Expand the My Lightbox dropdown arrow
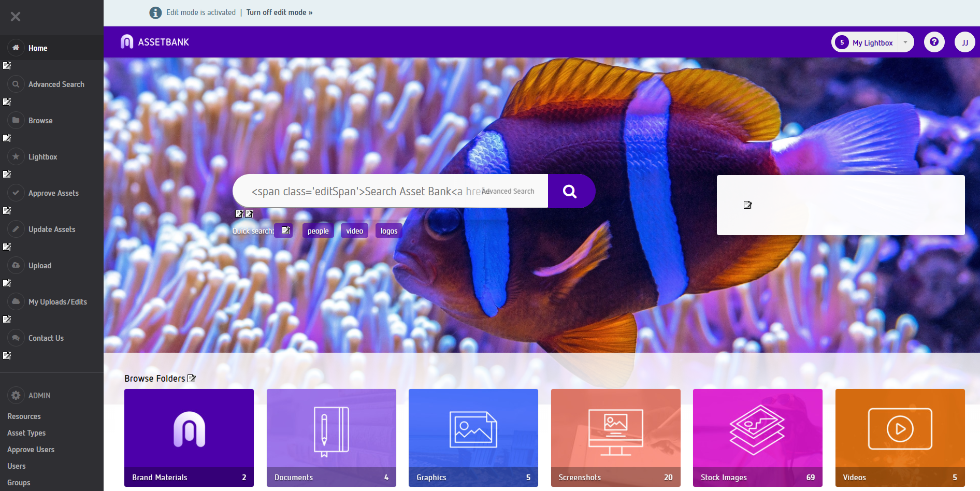980x491 pixels. [905, 42]
